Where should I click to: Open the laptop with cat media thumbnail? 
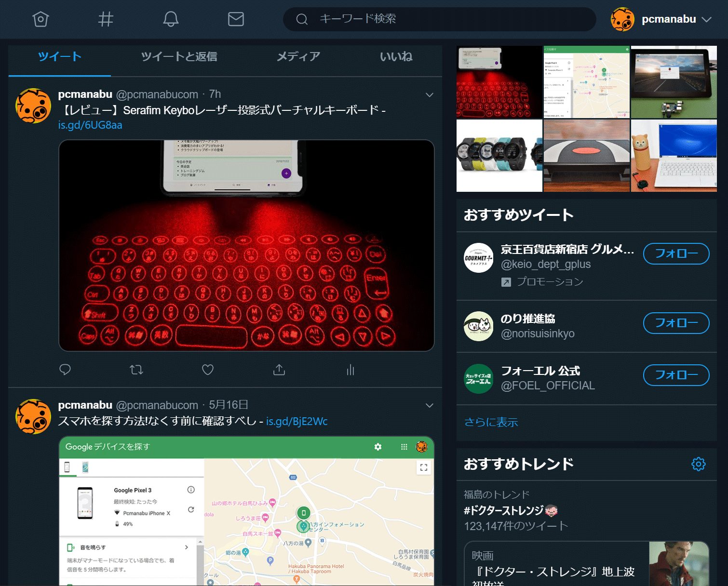click(674, 156)
